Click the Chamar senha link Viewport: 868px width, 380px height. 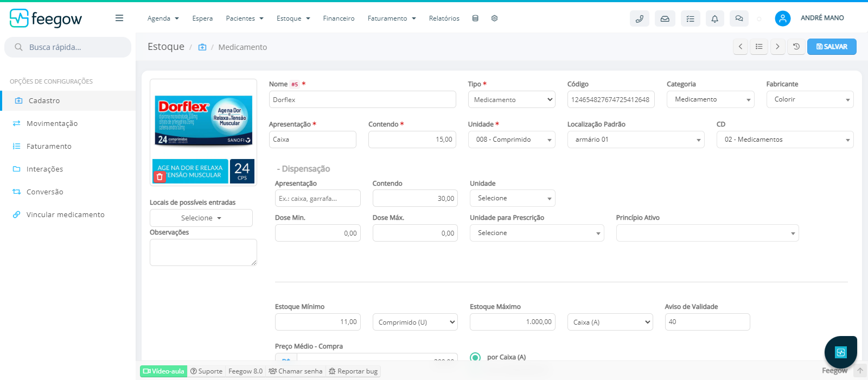[x=296, y=371]
